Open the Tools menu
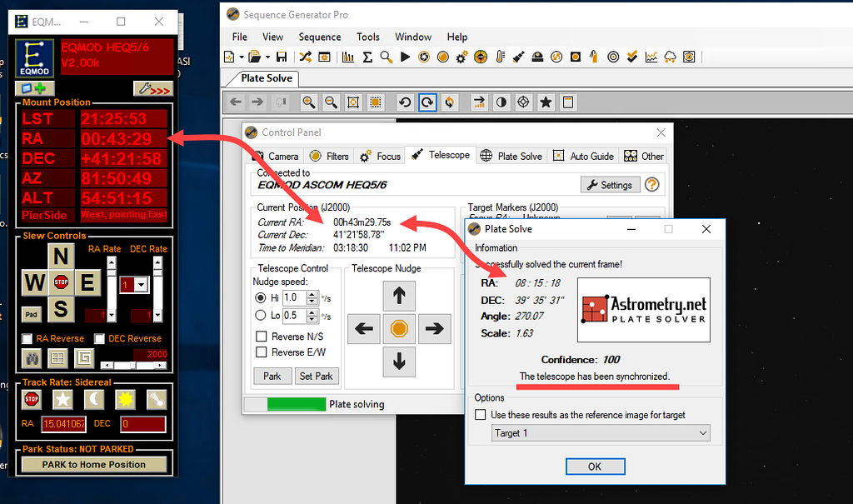Screen dimensions: 853x504 (367, 37)
